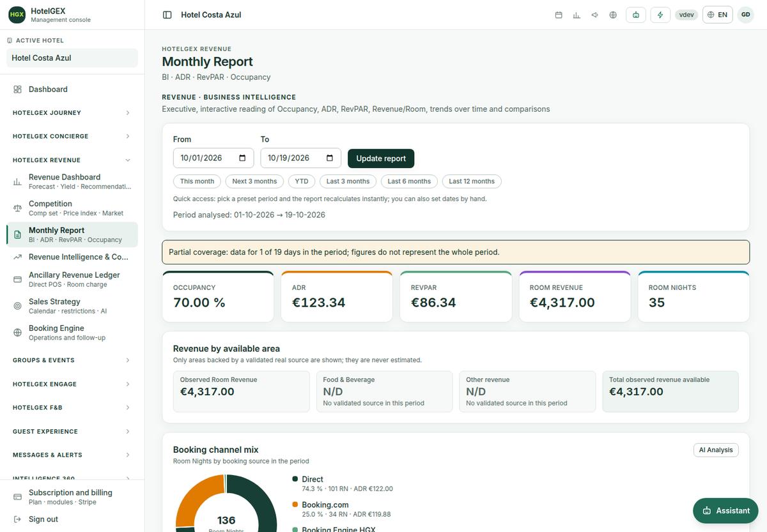Open the calendar icon in top bar

point(559,15)
